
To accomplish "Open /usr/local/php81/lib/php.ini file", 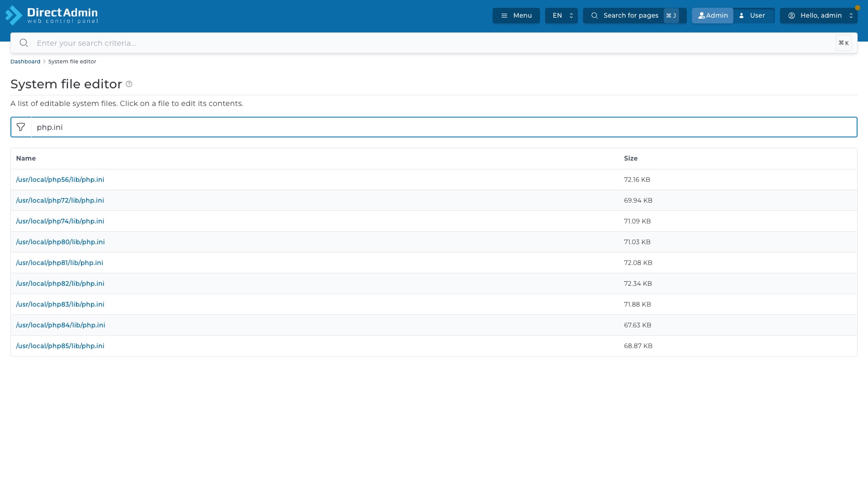I will (60, 263).
